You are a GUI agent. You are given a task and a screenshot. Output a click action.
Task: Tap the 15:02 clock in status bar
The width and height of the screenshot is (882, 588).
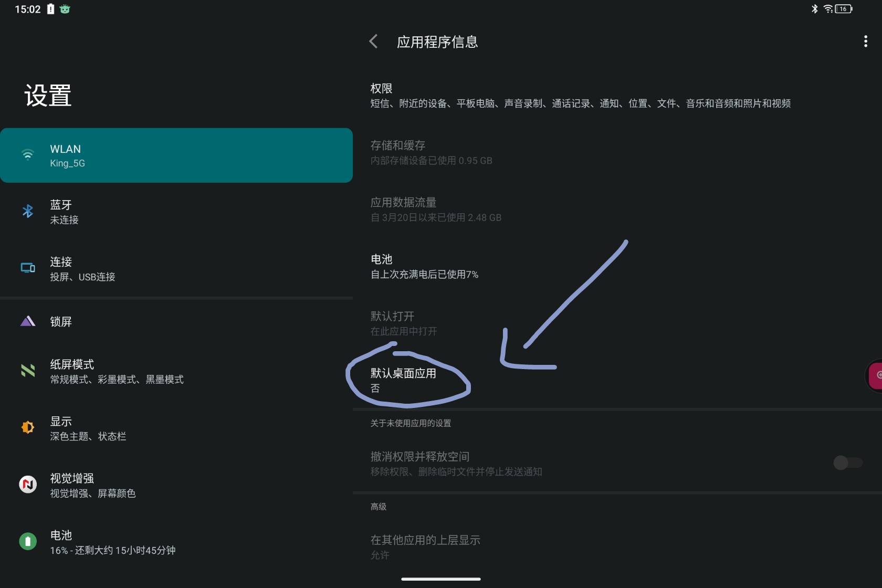28,9
